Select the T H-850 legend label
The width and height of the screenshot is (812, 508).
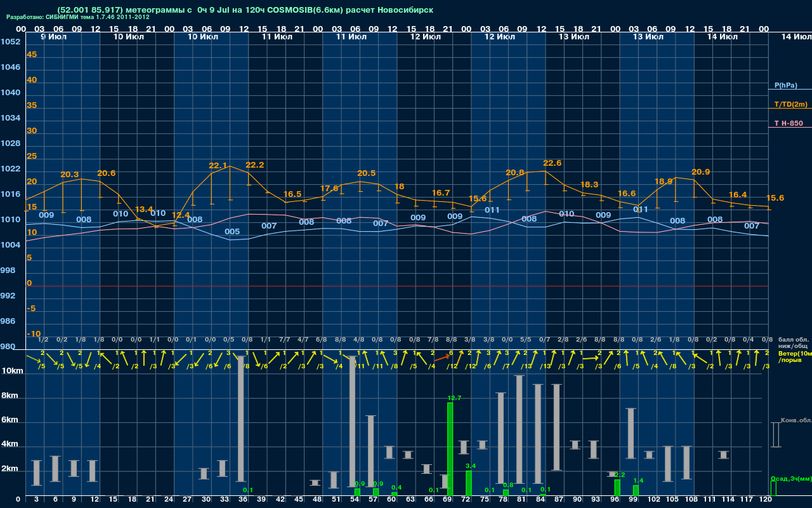point(787,123)
